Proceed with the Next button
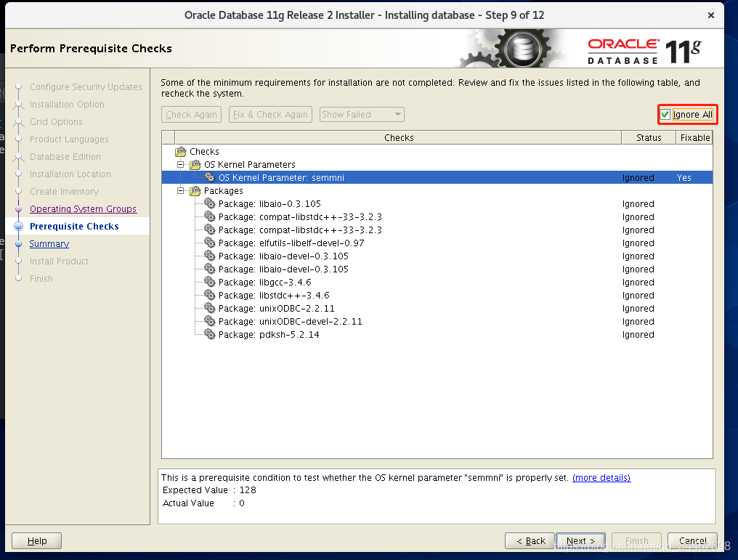The width and height of the screenshot is (738, 560). [581, 540]
